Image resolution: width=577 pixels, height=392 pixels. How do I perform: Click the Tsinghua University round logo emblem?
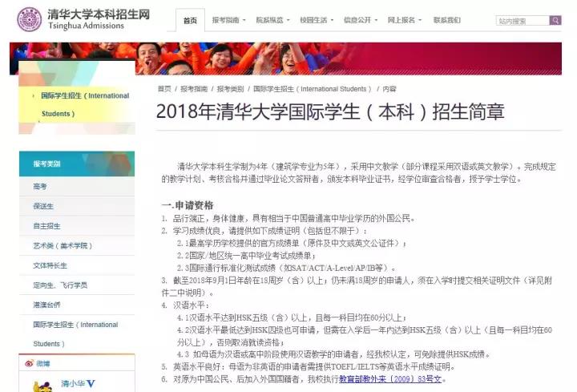pos(29,19)
